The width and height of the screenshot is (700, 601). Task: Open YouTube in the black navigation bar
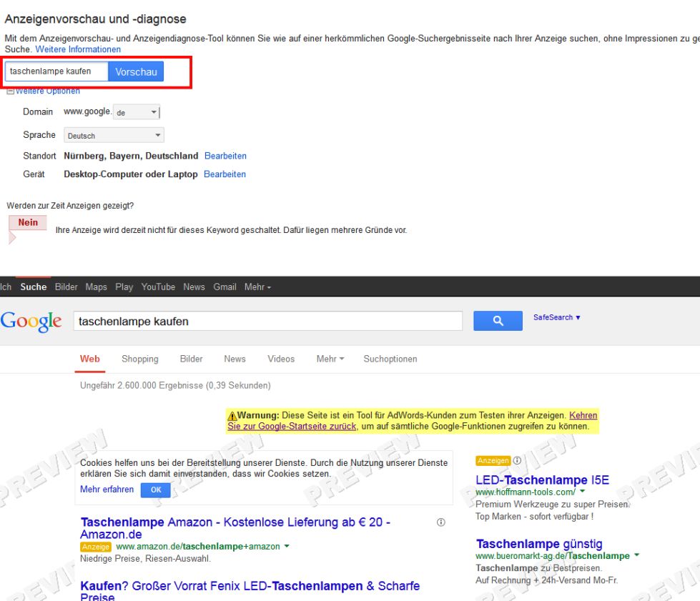coord(158,287)
